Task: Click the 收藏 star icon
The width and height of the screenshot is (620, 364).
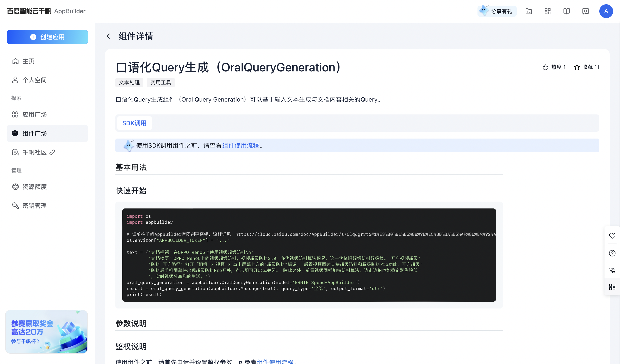Action: [577, 67]
